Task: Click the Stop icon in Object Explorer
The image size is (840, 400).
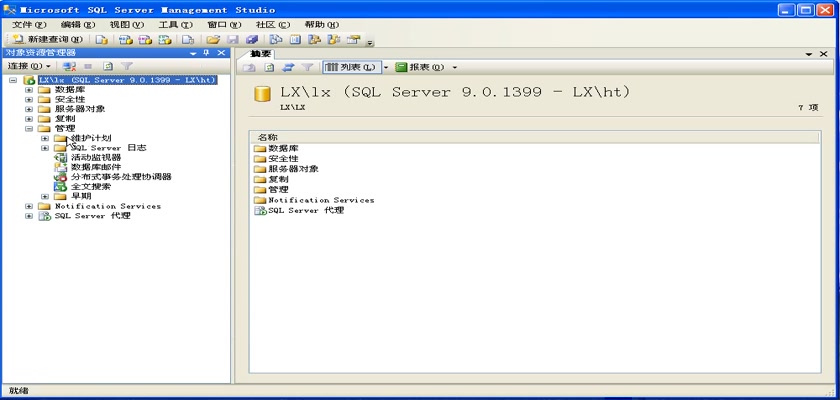Action: (88, 66)
